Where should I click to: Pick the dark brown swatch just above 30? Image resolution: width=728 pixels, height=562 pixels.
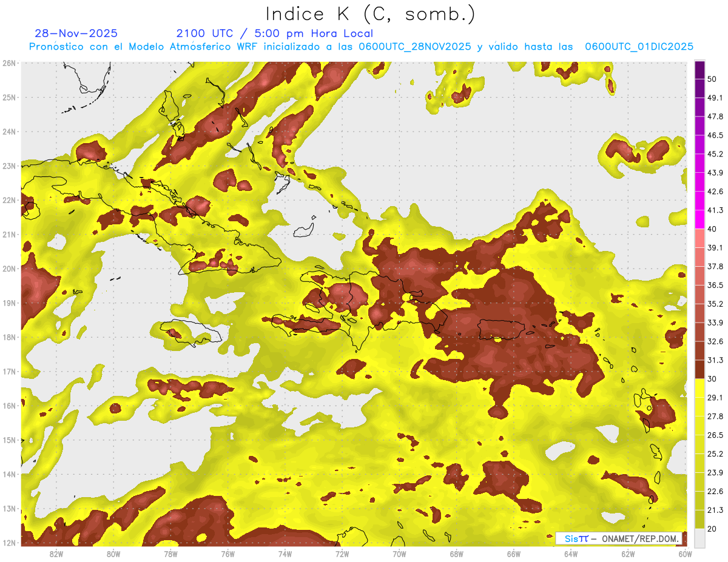(x=699, y=369)
